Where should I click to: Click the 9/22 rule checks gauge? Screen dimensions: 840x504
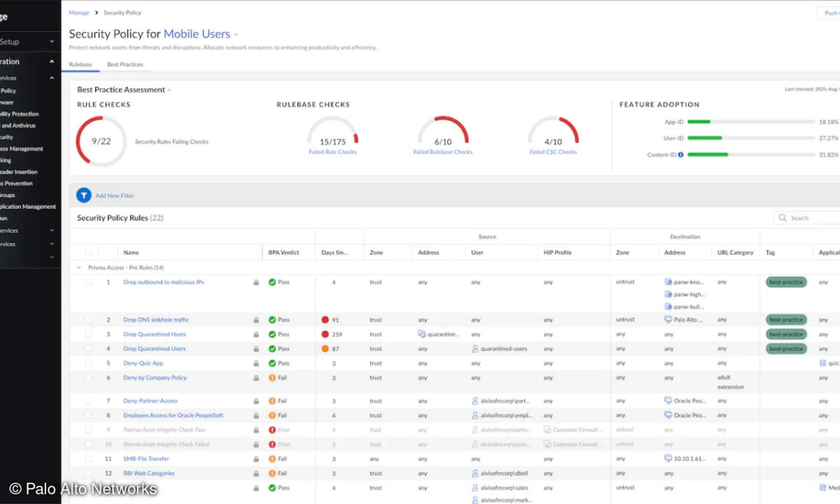pyautogui.click(x=101, y=141)
